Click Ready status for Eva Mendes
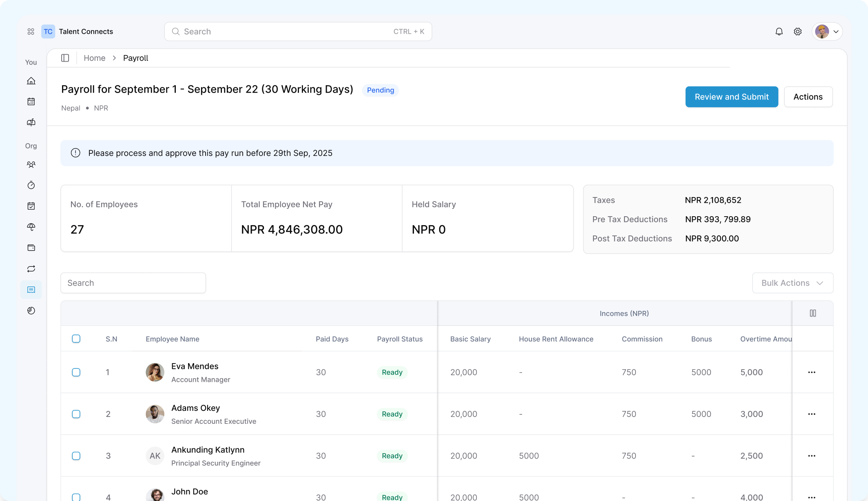 (392, 372)
